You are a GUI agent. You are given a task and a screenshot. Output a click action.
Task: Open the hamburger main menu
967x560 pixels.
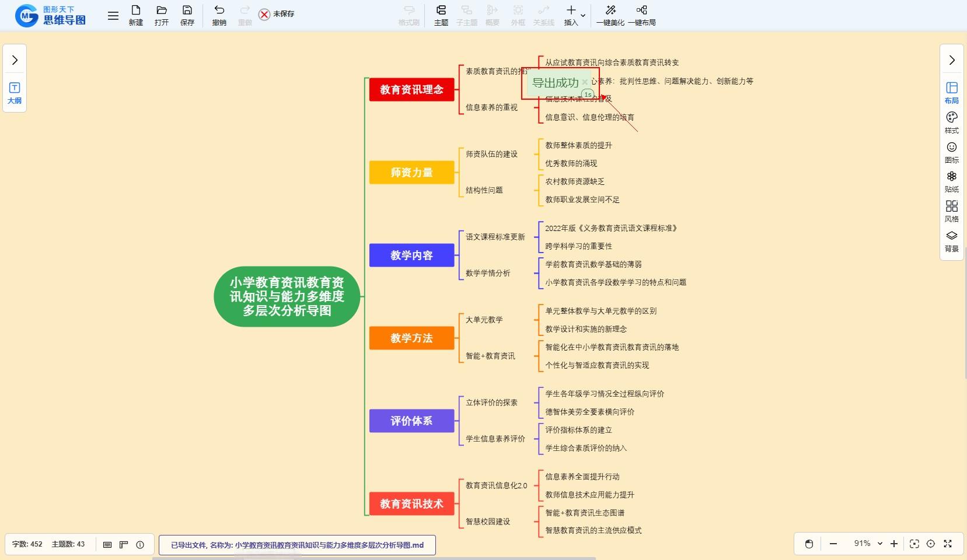pos(113,16)
